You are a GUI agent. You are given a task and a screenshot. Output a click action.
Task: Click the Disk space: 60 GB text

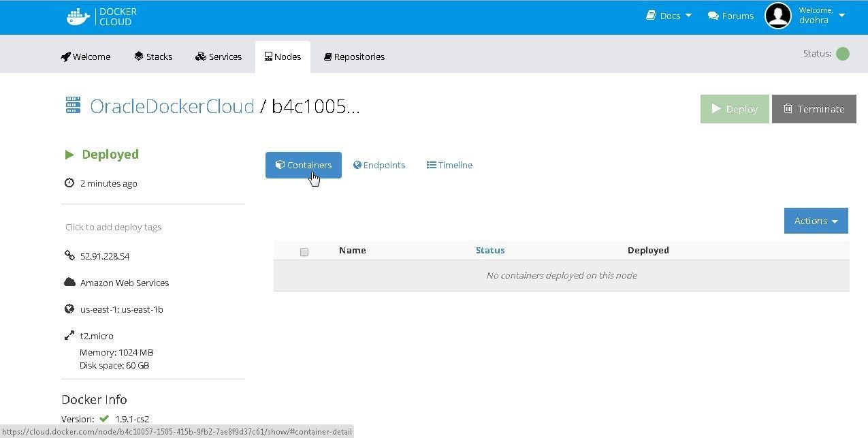coord(114,365)
